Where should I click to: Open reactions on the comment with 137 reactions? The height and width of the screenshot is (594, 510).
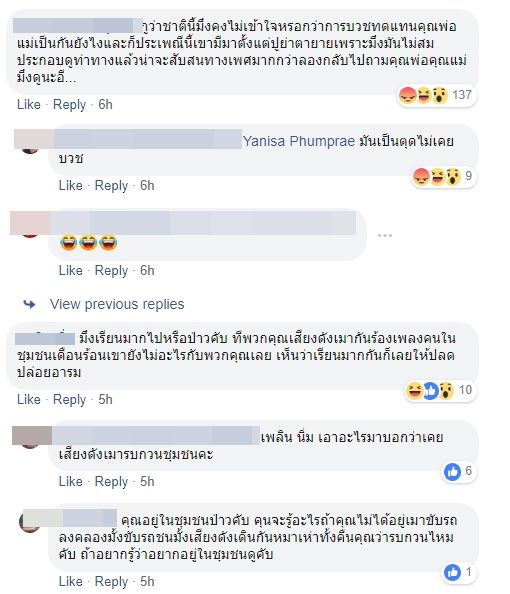tap(436, 95)
